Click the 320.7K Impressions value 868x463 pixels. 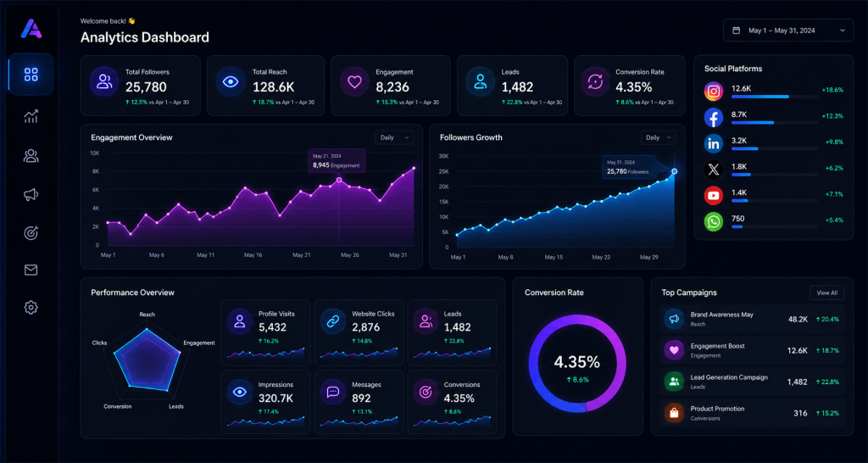(275, 399)
